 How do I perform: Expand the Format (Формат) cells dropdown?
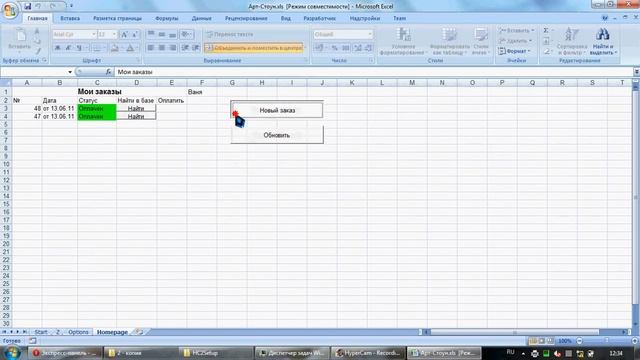529,51
